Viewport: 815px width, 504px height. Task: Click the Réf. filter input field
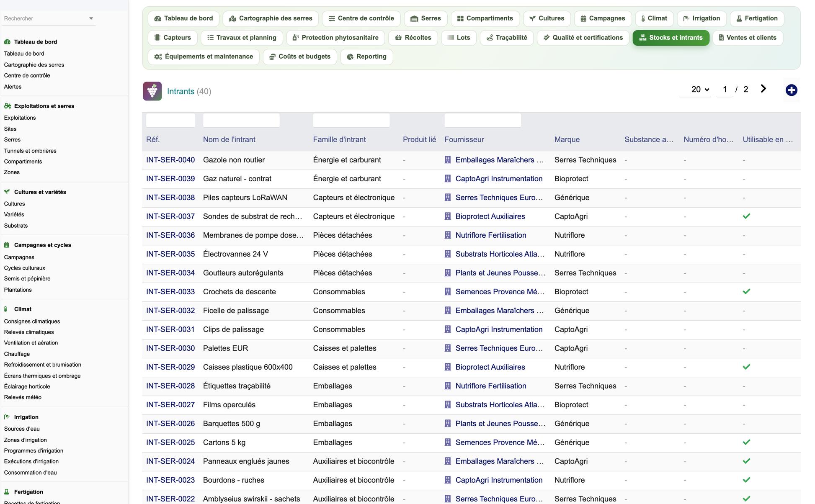170,120
